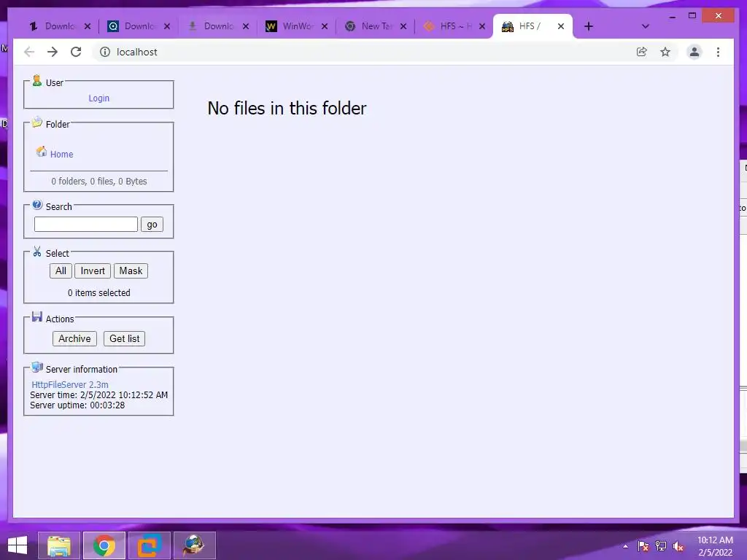Click the Chrome taskbar icon
The height and width of the screenshot is (560, 747).
pos(104,545)
